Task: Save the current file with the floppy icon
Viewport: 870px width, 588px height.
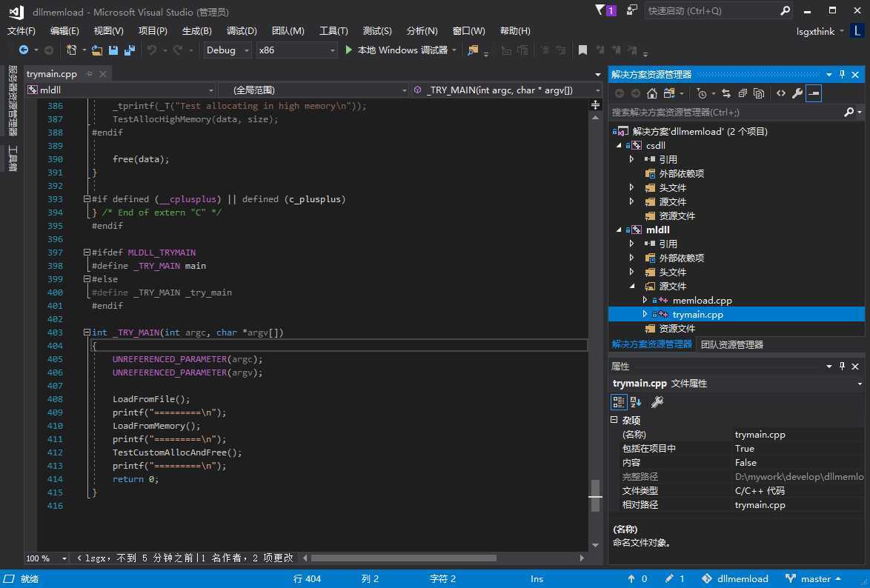Action: 113,50
